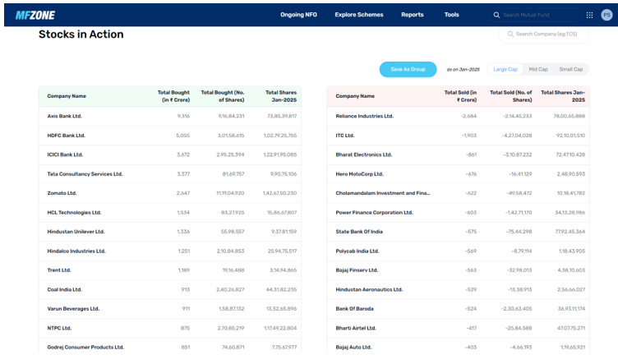Open HDFC Bank Ltd. row

[170, 136]
